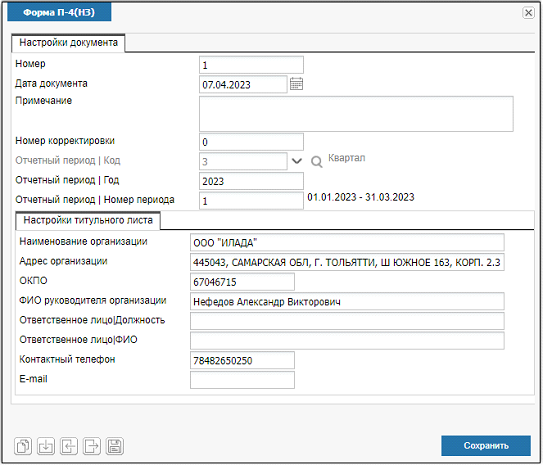Focus the Номер input field

click(x=251, y=65)
